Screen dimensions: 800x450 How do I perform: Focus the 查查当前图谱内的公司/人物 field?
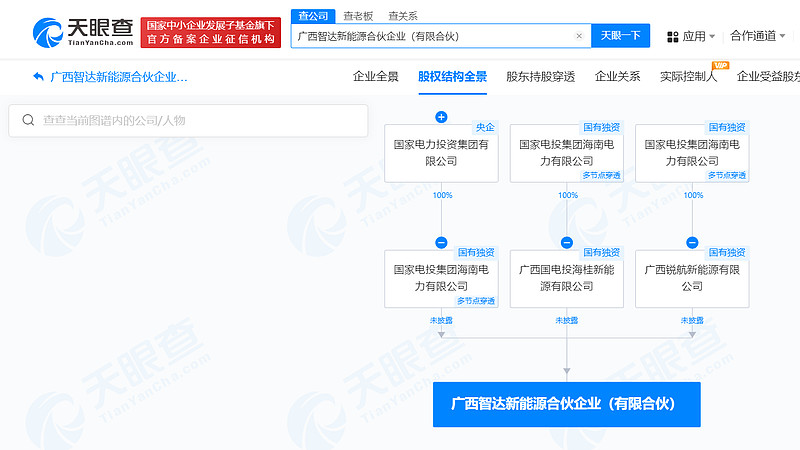tap(188, 121)
